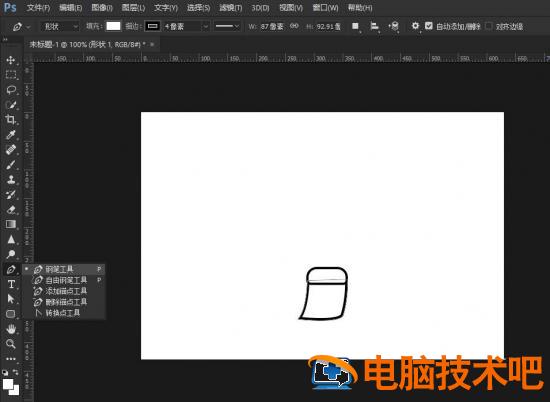Click the background color swatch
The width and height of the screenshot is (550, 402).
coord(15,390)
